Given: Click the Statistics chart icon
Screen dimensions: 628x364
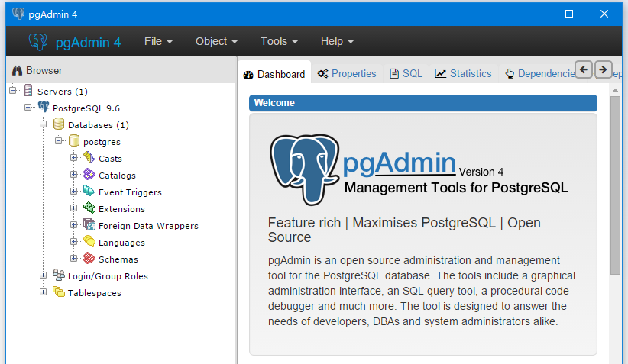Looking at the screenshot, I should click(x=441, y=73).
